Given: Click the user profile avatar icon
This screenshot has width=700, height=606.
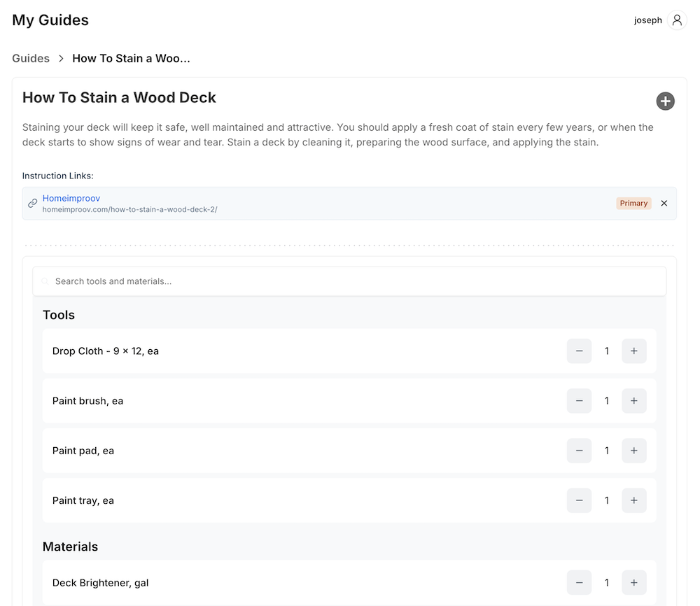Looking at the screenshot, I should tap(677, 20).
